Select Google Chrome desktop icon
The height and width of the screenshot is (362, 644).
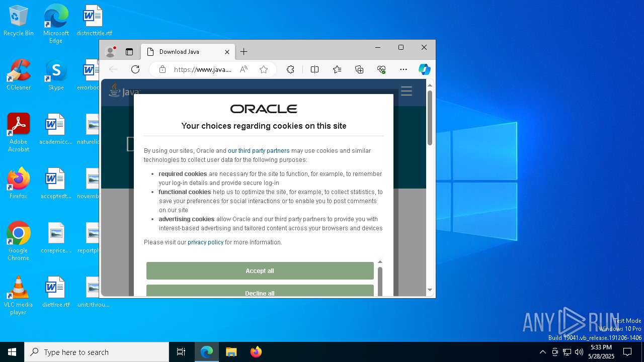(x=19, y=241)
